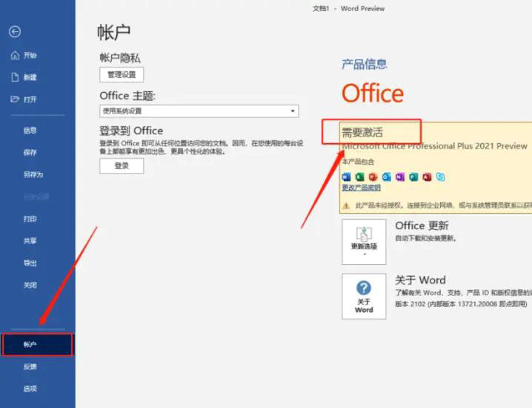532x408 pixels.
Task: Click the home icon beside 开始
Action: pos(15,55)
